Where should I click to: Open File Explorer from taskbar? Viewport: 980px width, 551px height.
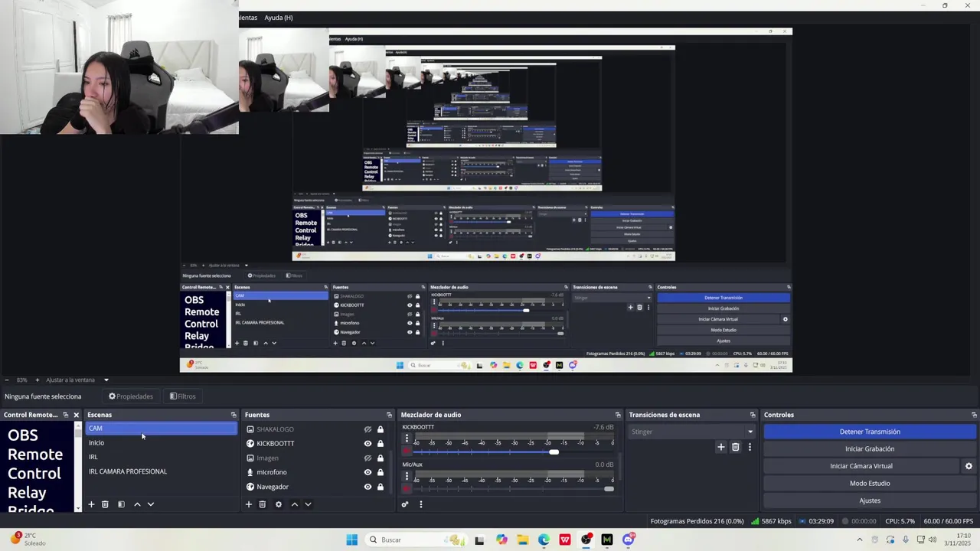coord(523,540)
